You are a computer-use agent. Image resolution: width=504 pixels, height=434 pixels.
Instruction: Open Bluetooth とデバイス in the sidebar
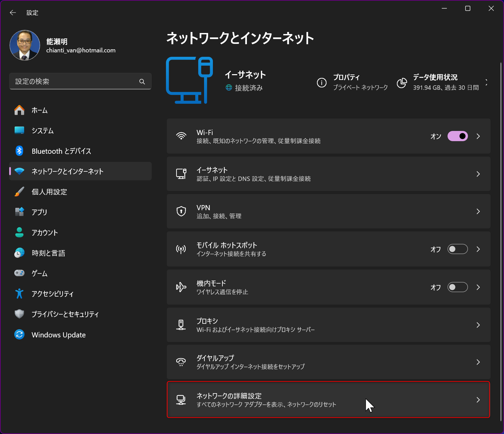[x=80, y=151]
